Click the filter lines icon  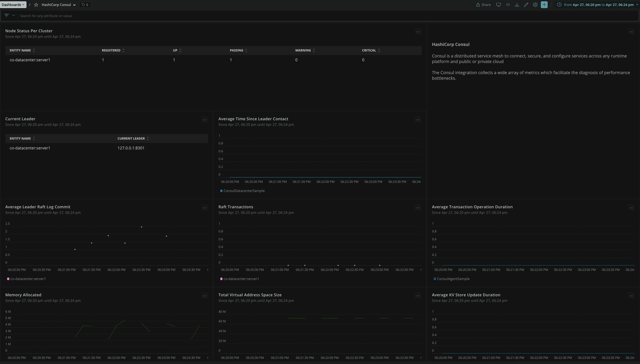pyautogui.click(x=7, y=16)
